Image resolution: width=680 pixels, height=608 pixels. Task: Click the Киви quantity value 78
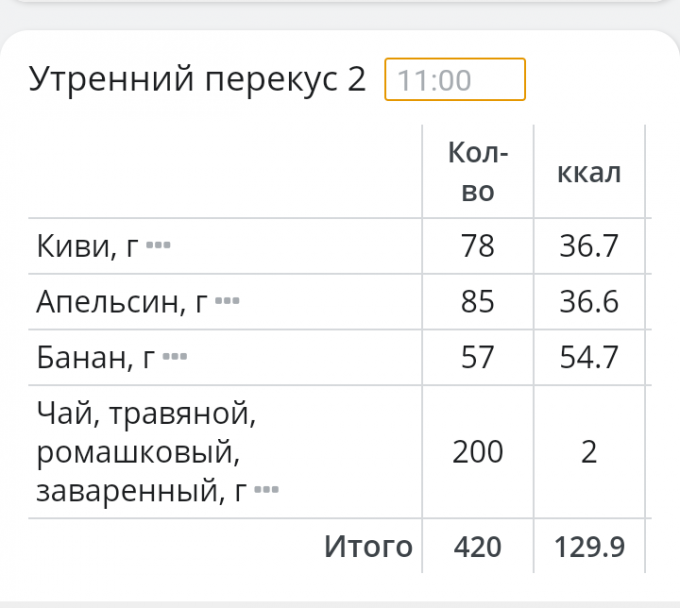point(478,246)
